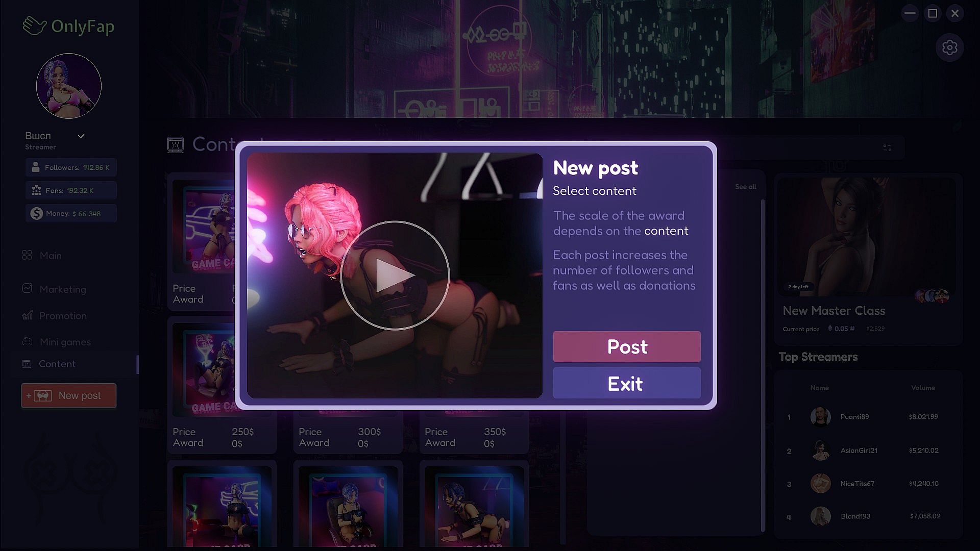Click the OnlyFap hand logo icon

pos(35,26)
